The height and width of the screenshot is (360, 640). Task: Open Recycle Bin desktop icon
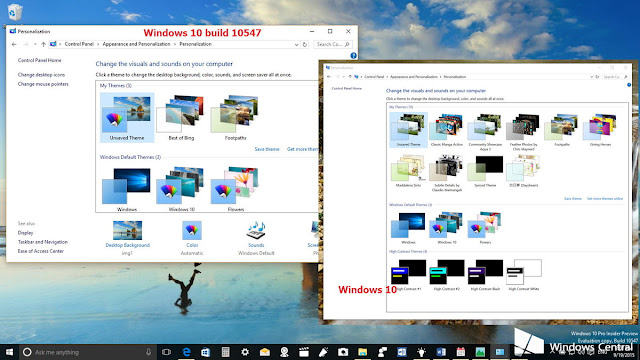pyautogui.click(x=15, y=12)
